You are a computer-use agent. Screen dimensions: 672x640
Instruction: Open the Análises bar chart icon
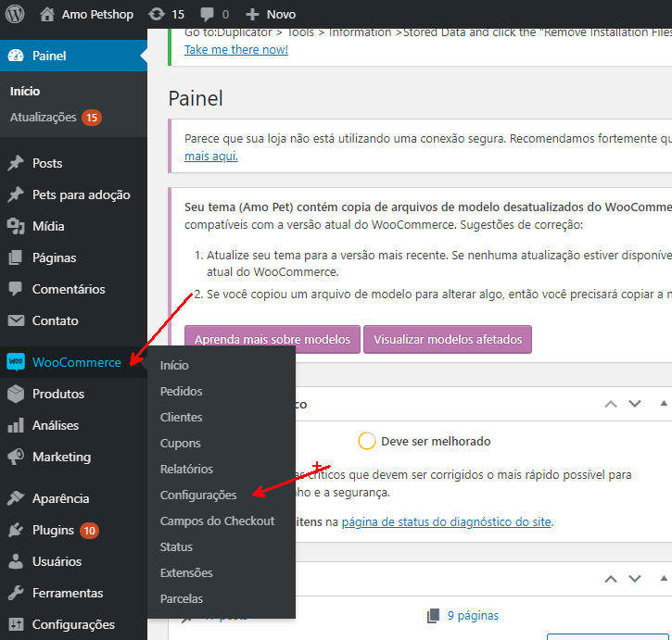pyautogui.click(x=16, y=425)
